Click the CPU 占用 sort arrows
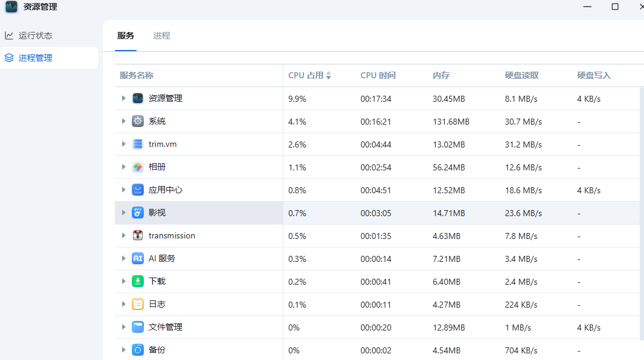Viewport: 644px width, 360px height. pyautogui.click(x=329, y=75)
